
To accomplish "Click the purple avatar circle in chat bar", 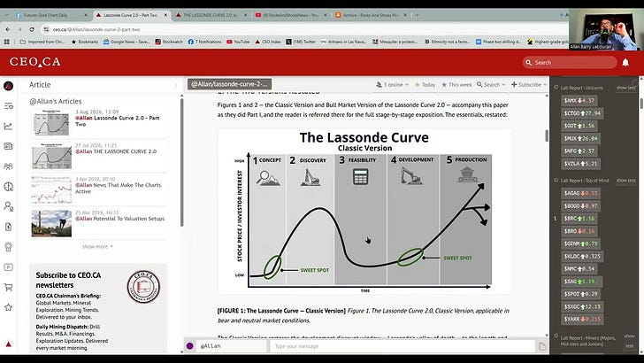I will click(189, 346).
